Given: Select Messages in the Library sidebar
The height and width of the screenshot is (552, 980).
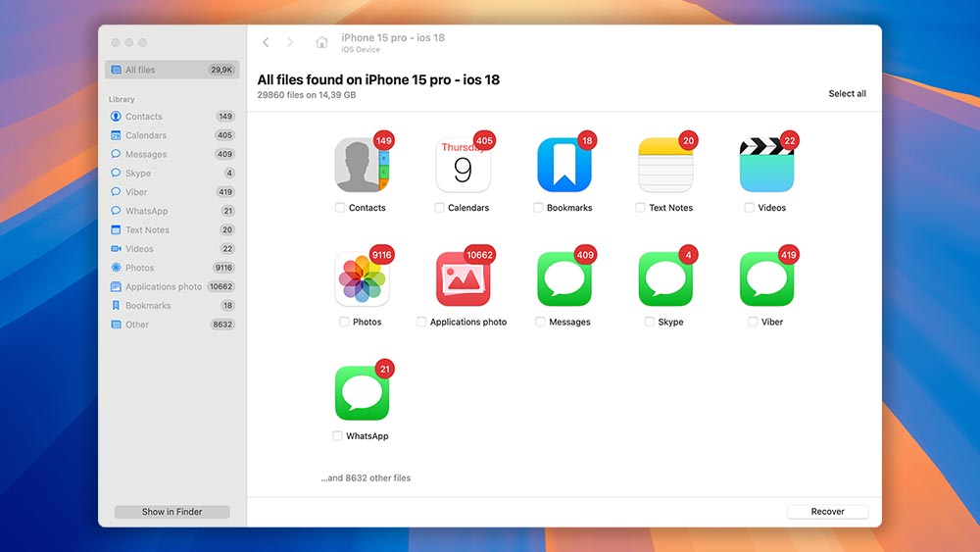Looking at the screenshot, I should [171, 154].
